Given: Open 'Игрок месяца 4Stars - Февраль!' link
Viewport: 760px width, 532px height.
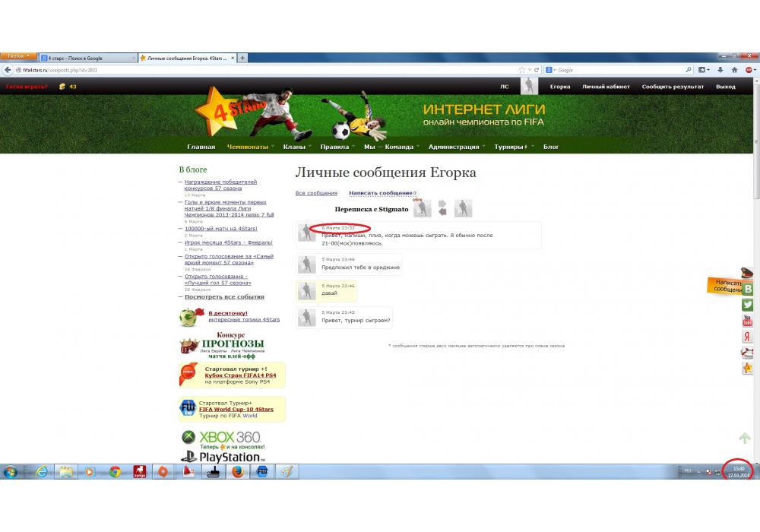Looking at the screenshot, I should coord(228,242).
